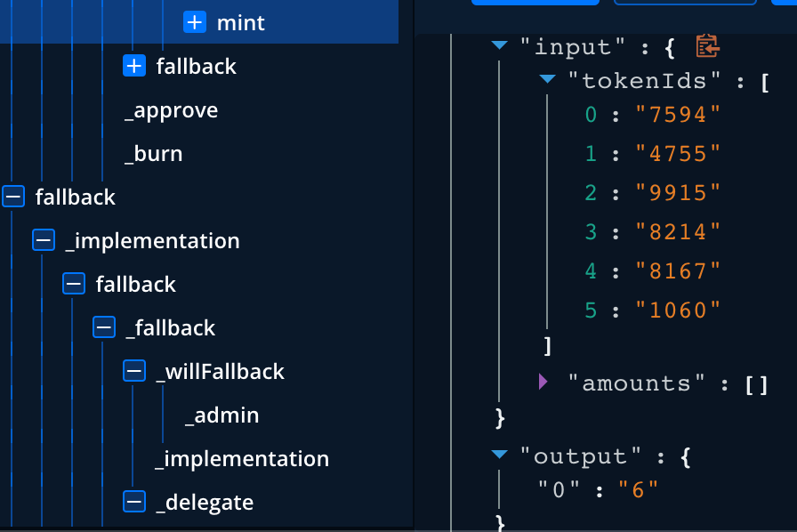
Task: Select the highlighted mint call row
Action: click(x=240, y=22)
